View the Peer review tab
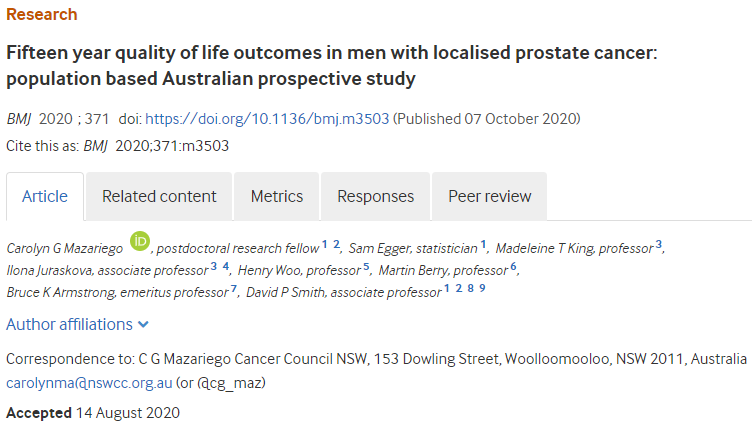Image resolution: width=752 pixels, height=425 pixels. 489,197
